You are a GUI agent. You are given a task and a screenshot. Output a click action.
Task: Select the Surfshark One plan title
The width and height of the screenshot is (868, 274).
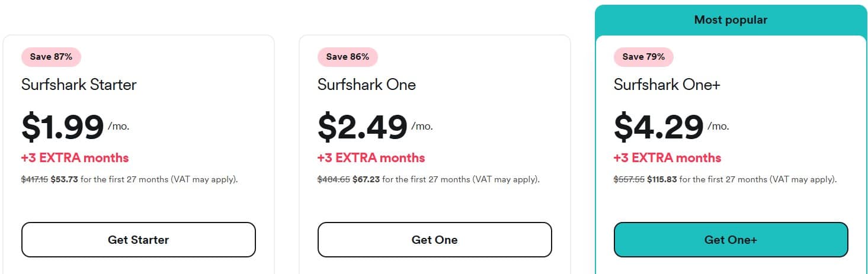click(367, 85)
